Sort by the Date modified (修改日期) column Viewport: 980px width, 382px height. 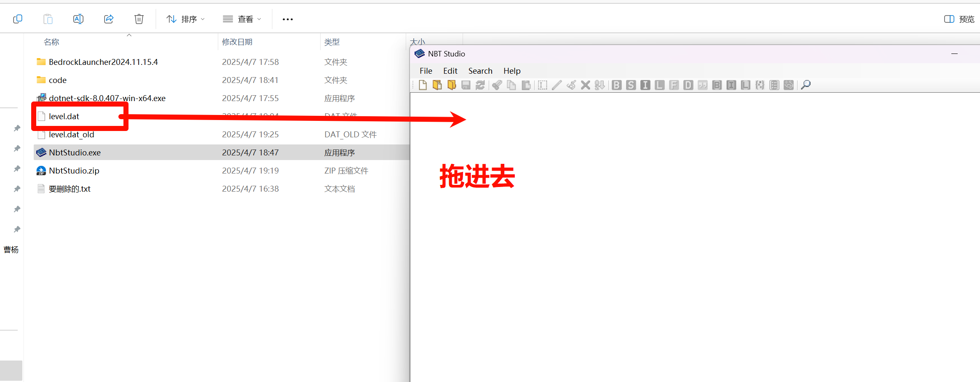[x=237, y=42]
